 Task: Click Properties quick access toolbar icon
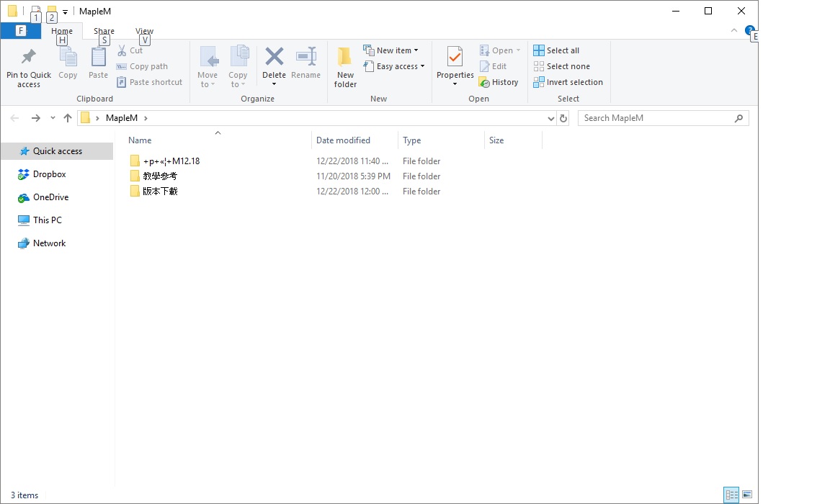click(35, 10)
